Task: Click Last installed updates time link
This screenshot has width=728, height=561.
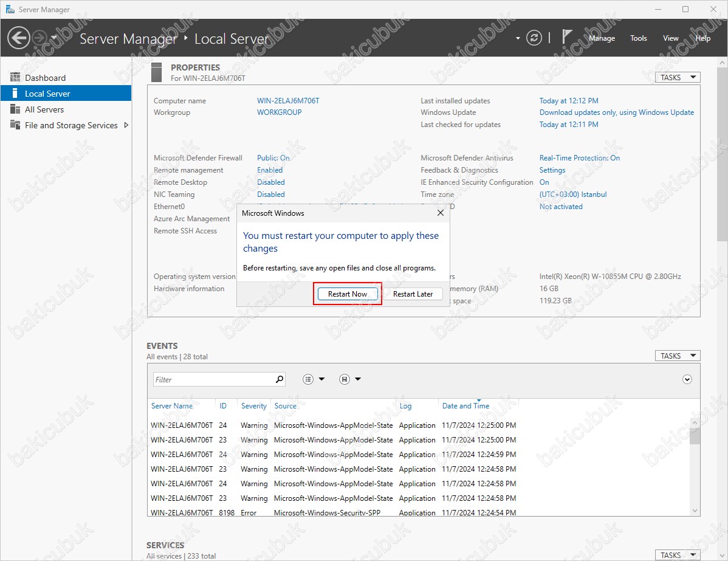Action: coord(569,101)
